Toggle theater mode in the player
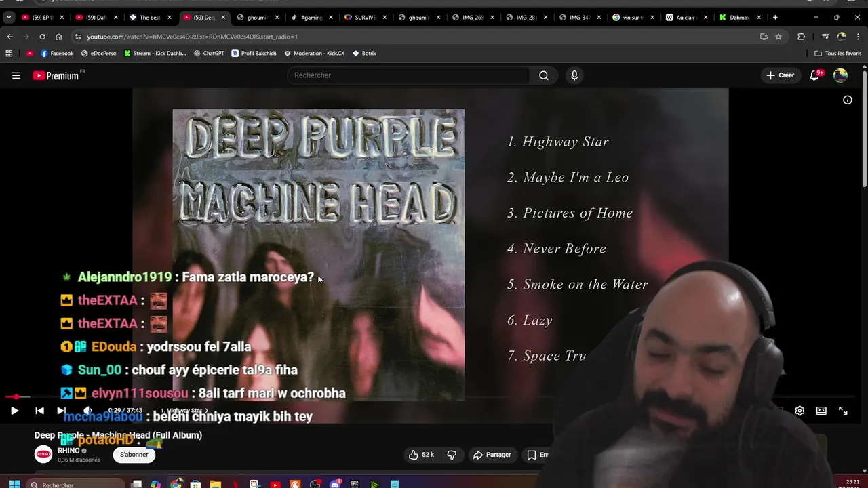 click(x=821, y=410)
